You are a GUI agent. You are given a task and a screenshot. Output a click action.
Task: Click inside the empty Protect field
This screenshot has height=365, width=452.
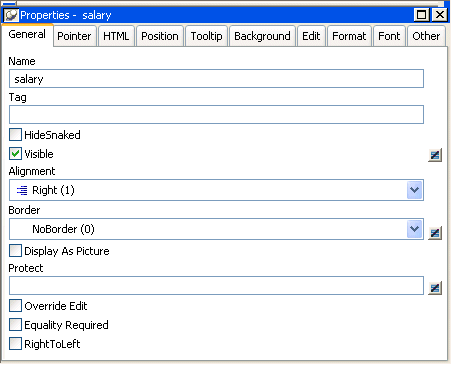coord(216,285)
